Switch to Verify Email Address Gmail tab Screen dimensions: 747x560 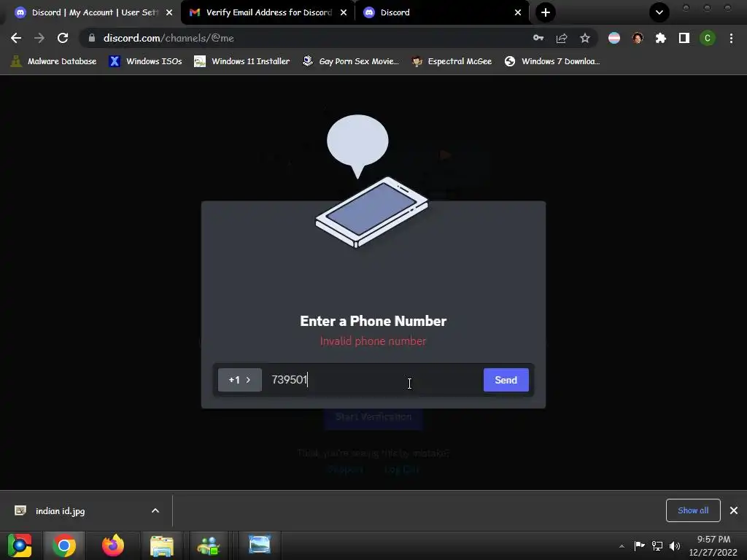pyautogui.click(x=268, y=12)
